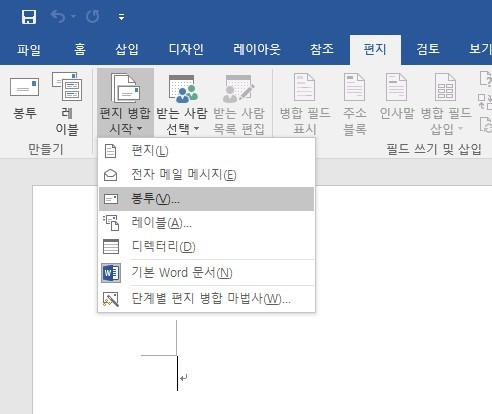The height and width of the screenshot is (414, 492).
Task: Select 봉투(V)... in the dropdown menu
Action: pyautogui.click(x=206, y=199)
